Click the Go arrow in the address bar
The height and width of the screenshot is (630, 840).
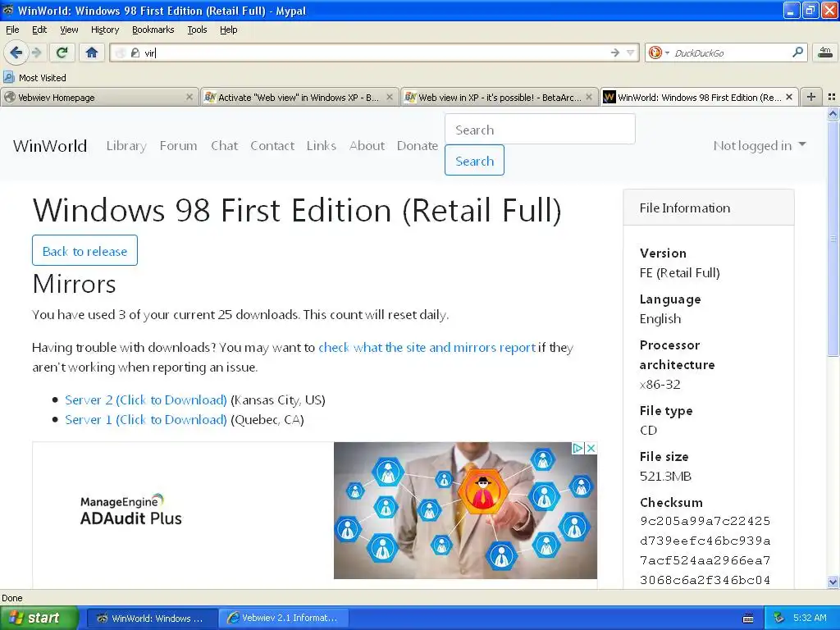point(615,52)
